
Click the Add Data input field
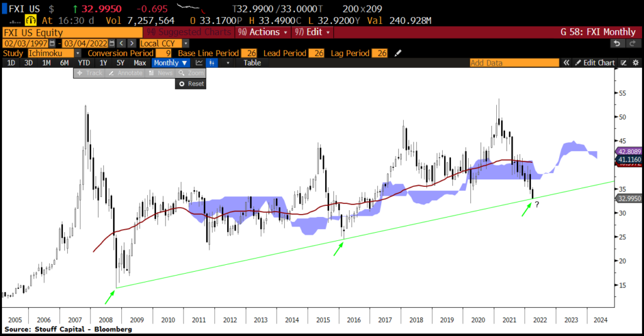click(x=514, y=63)
